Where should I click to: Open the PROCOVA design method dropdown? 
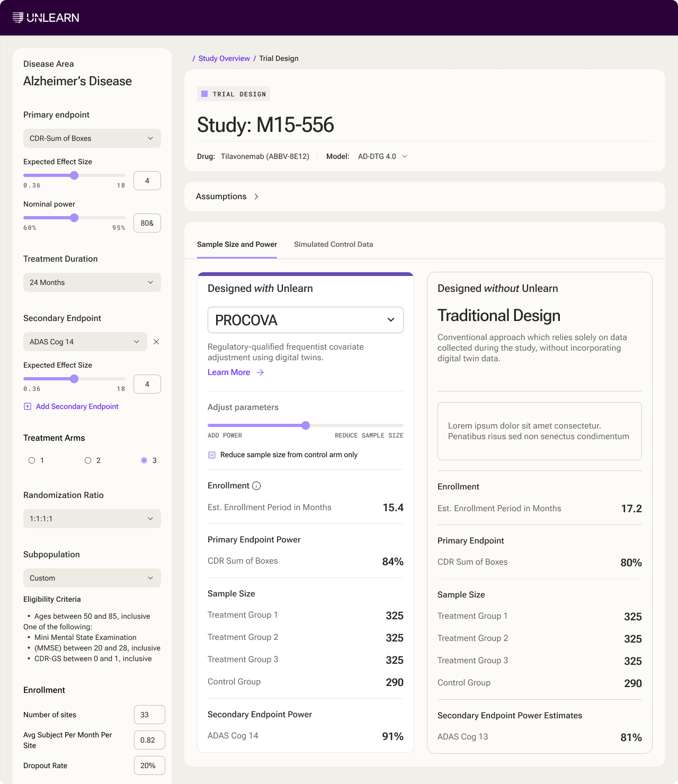306,320
